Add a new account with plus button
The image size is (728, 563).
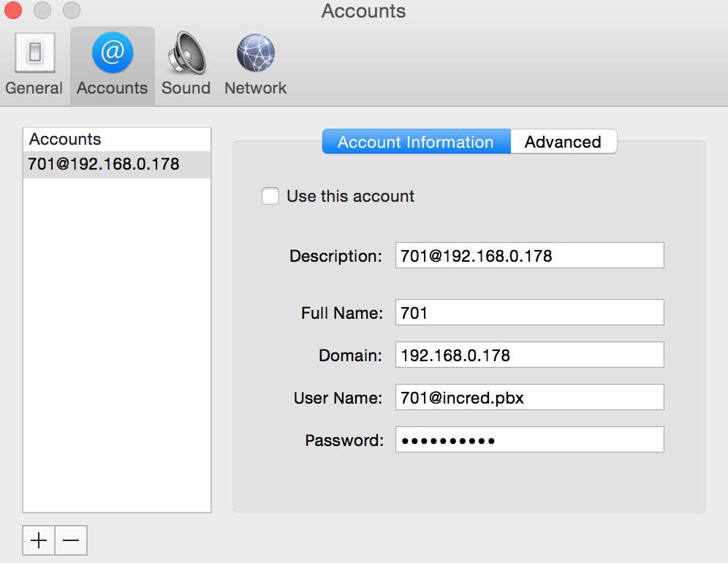pyautogui.click(x=39, y=540)
